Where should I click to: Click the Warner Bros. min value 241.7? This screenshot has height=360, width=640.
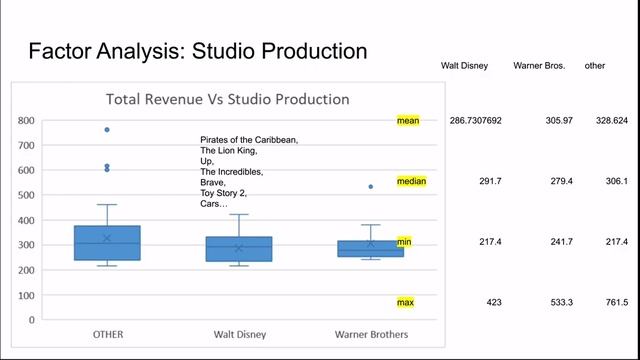pyautogui.click(x=561, y=242)
